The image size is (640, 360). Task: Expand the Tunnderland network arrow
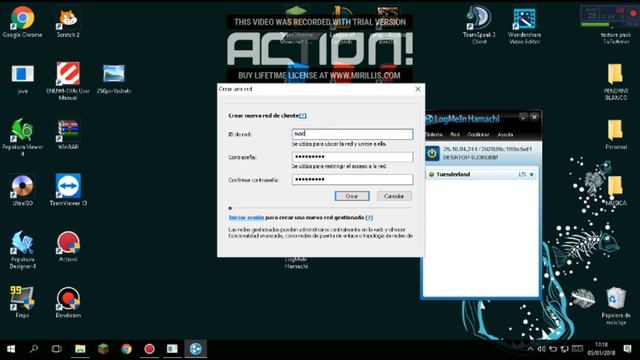531,175
